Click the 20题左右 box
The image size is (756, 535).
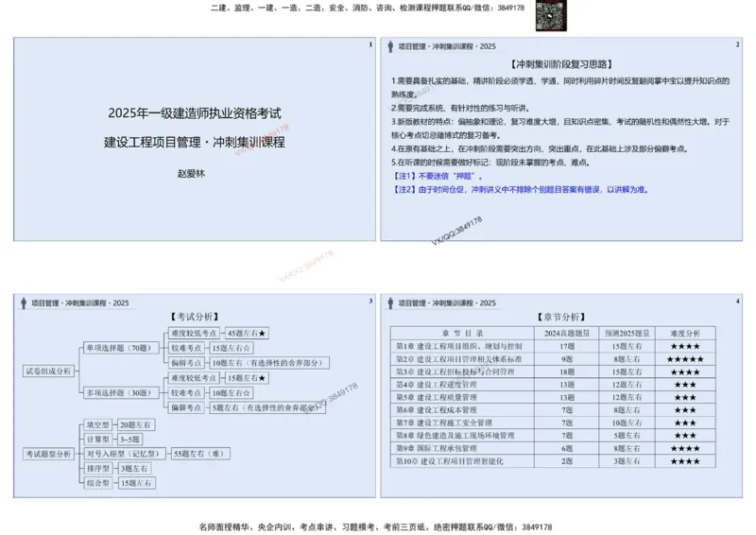[136, 425]
